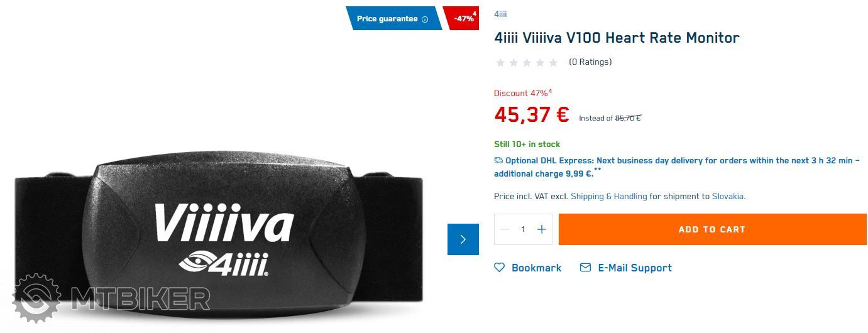Increase quantity with the plus icon
Viewport: 868px width, 333px height.
pyautogui.click(x=542, y=229)
